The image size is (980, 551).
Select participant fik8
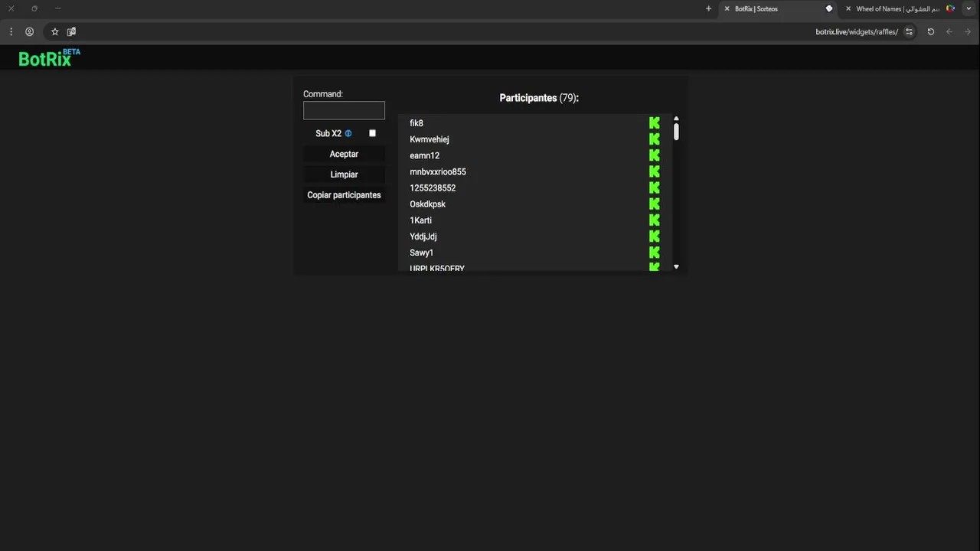pyautogui.click(x=416, y=123)
